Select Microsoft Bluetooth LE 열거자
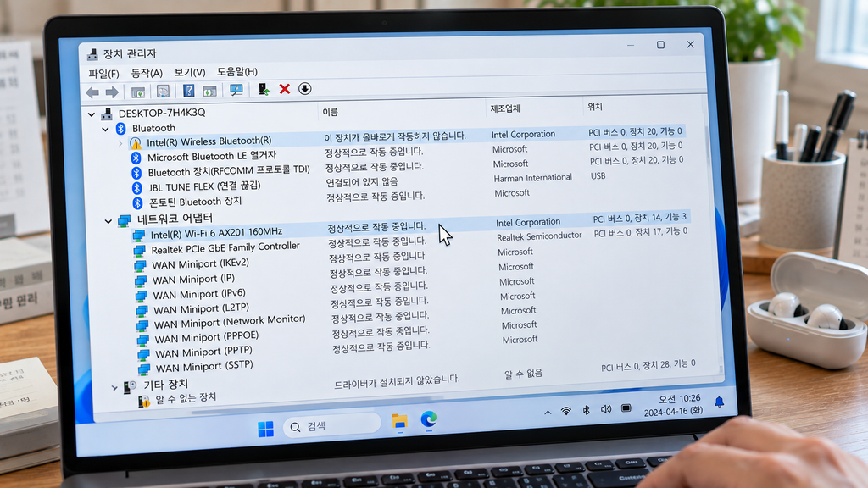The height and width of the screenshot is (488, 868). (x=211, y=157)
